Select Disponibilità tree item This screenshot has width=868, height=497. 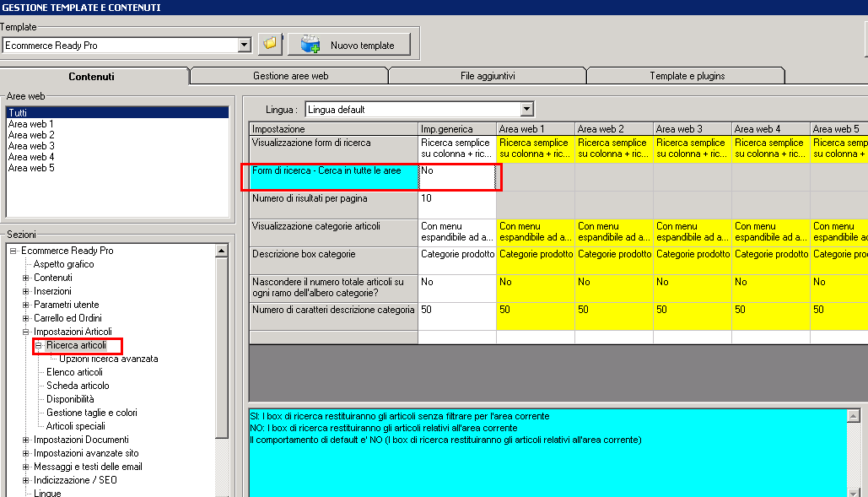(70, 400)
